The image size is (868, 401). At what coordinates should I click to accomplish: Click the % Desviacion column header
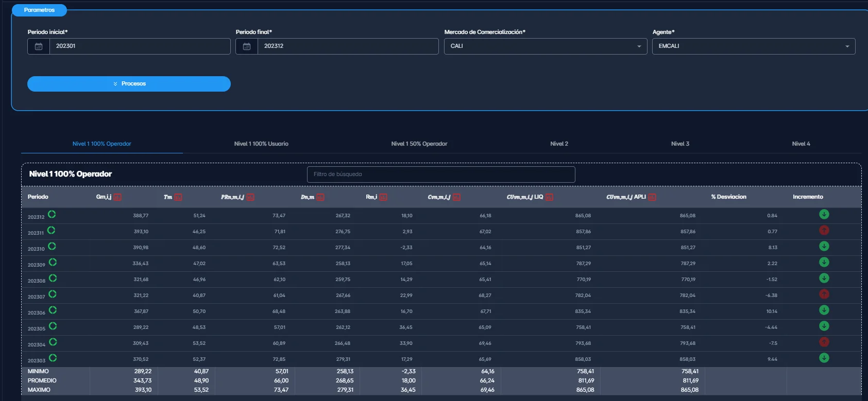(728, 197)
